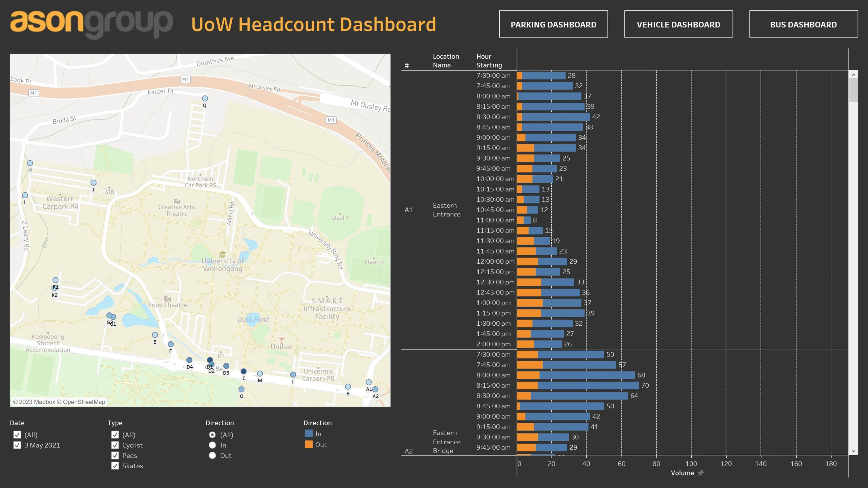Open the Parking Dashboard

pos(553,24)
